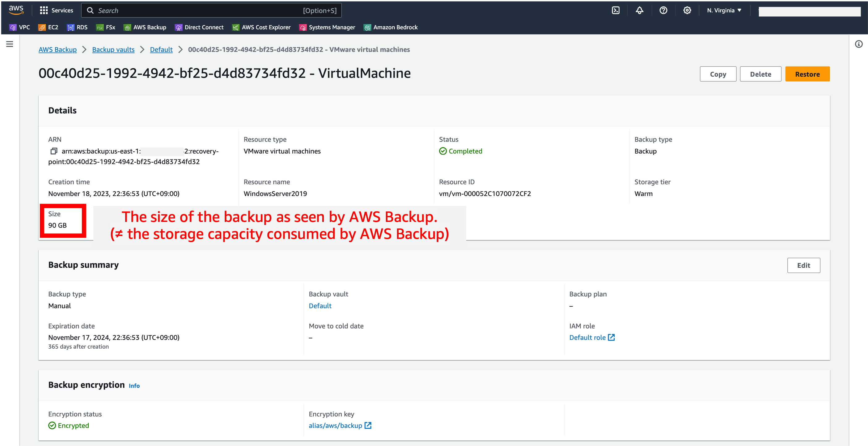Viewport: 868px width, 446px height.
Task: Open the help question mark icon
Action: point(663,10)
